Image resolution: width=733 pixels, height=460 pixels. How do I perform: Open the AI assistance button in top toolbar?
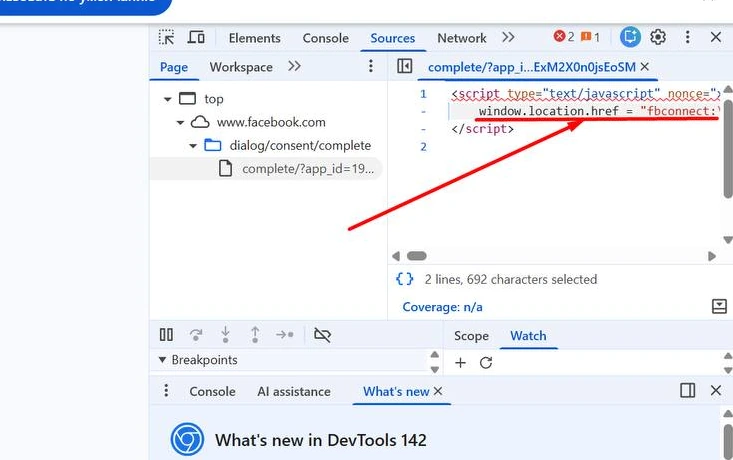coord(630,37)
